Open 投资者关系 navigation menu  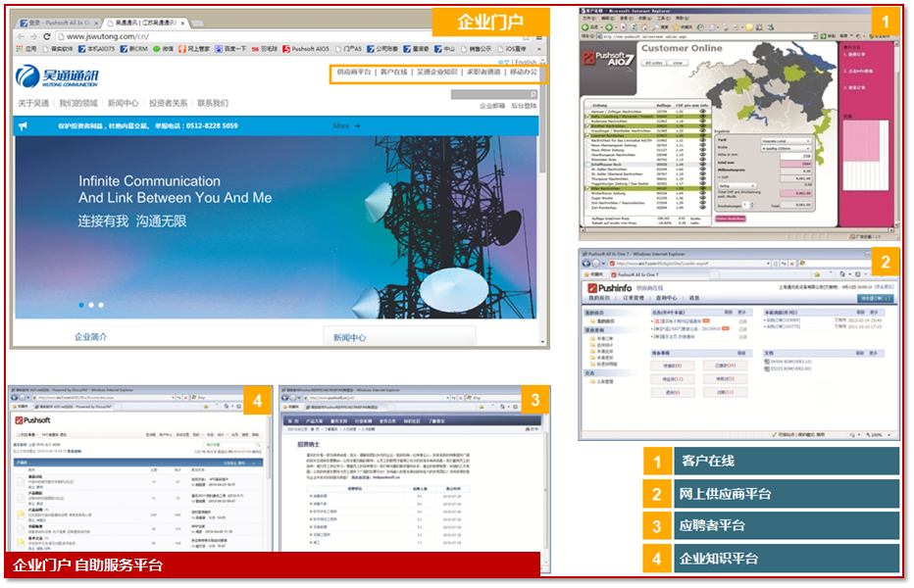(x=168, y=103)
